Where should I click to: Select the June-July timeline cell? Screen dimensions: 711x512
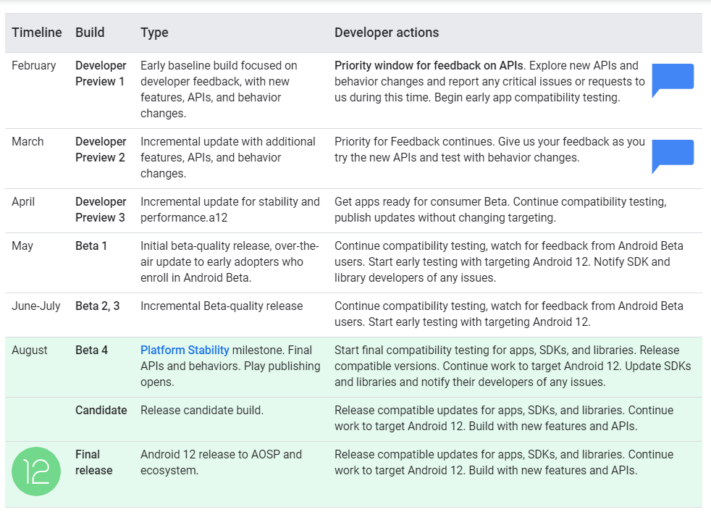[x=36, y=306]
